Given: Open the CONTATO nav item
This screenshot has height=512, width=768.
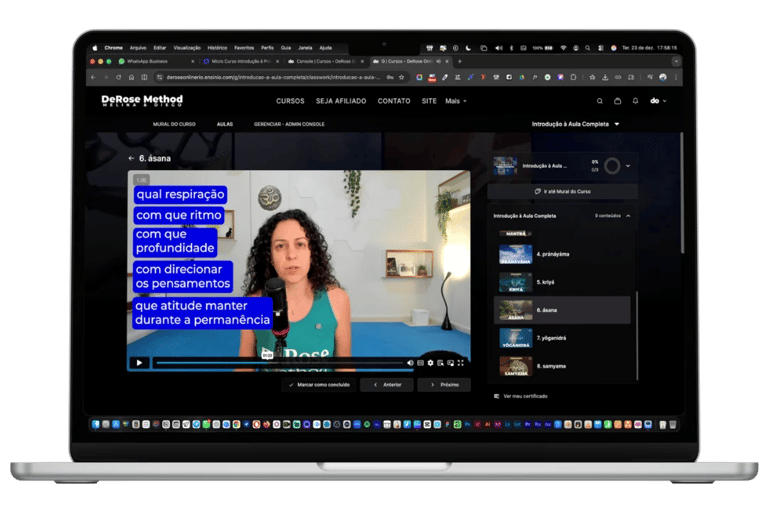Looking at the screenshot, I should pyautogui.click(x=394, y=101).
